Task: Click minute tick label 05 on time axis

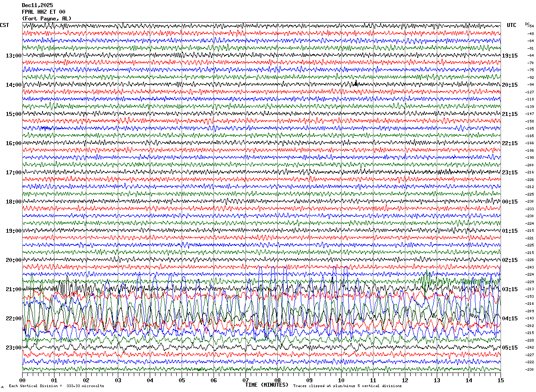Action: [182, 380]
